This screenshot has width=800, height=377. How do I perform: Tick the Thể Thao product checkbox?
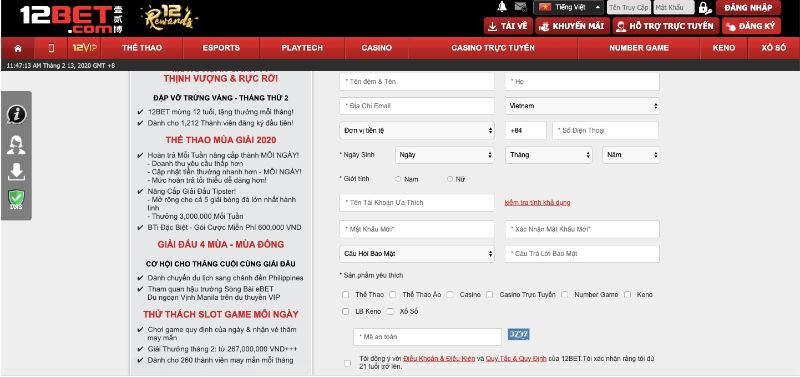click(x=346, y=294)
